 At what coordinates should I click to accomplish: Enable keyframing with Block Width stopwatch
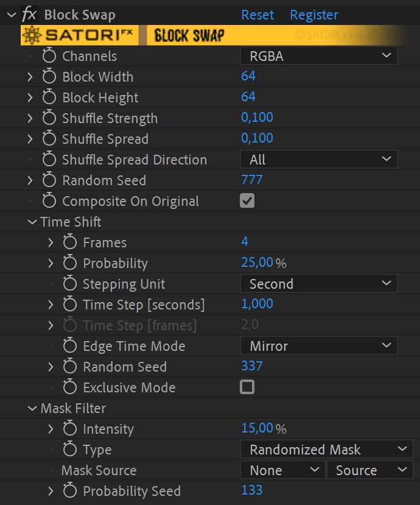(x=49, y=76)
